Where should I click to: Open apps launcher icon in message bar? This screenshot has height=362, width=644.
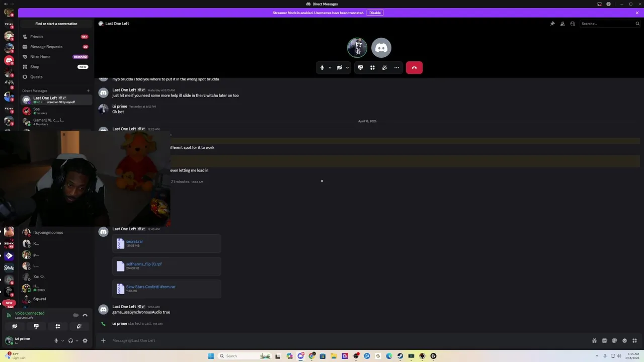tap(634, 340)
